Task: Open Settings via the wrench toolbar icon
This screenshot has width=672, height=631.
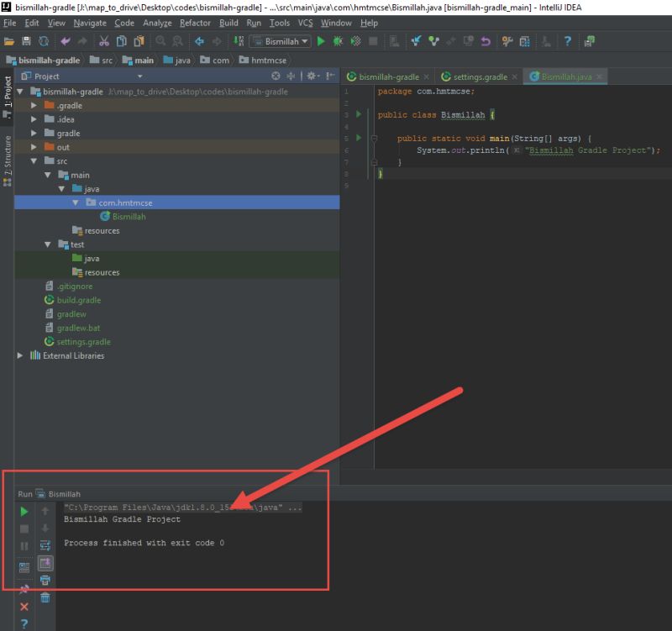Action: tap(506, 40)
